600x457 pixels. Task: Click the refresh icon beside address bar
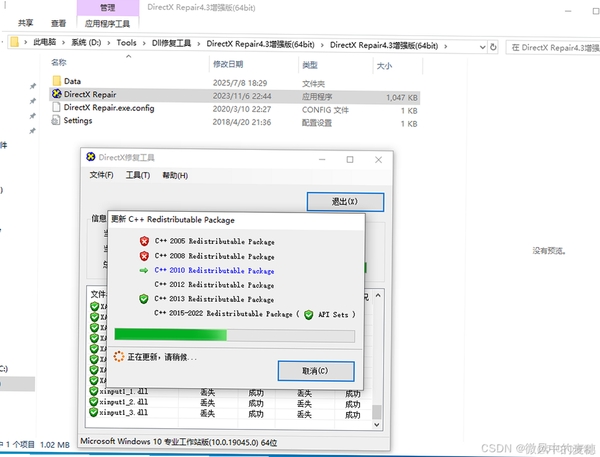pos(493,47)
